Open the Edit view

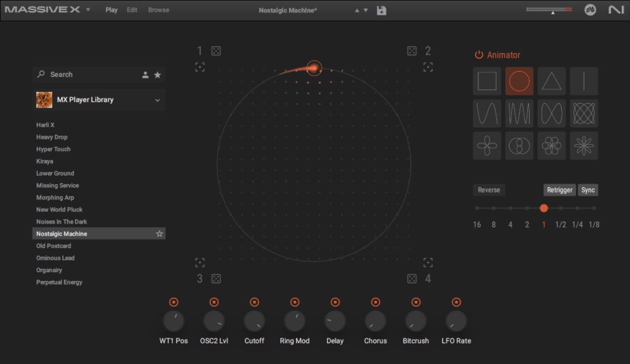click(x=132, y=10)
